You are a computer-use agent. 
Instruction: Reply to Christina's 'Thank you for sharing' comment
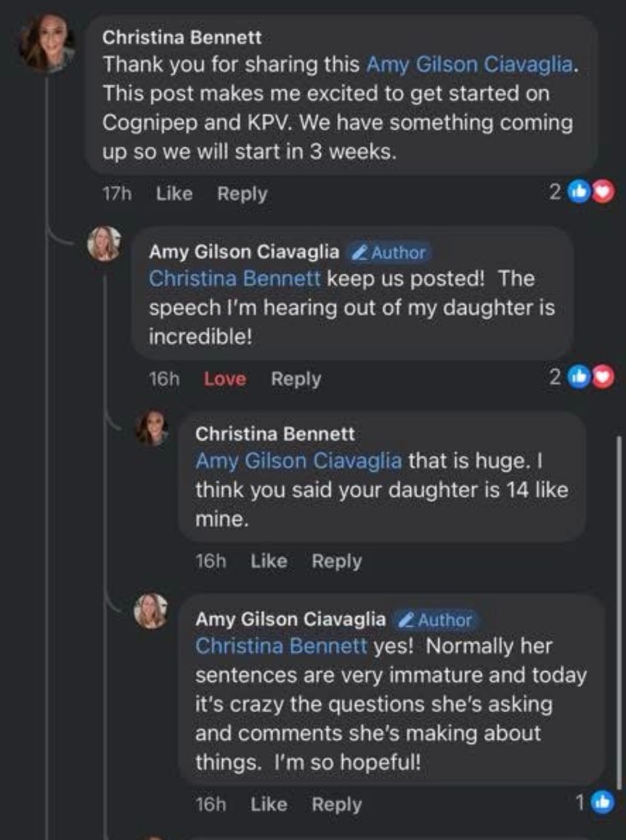[x=242, y=194]
